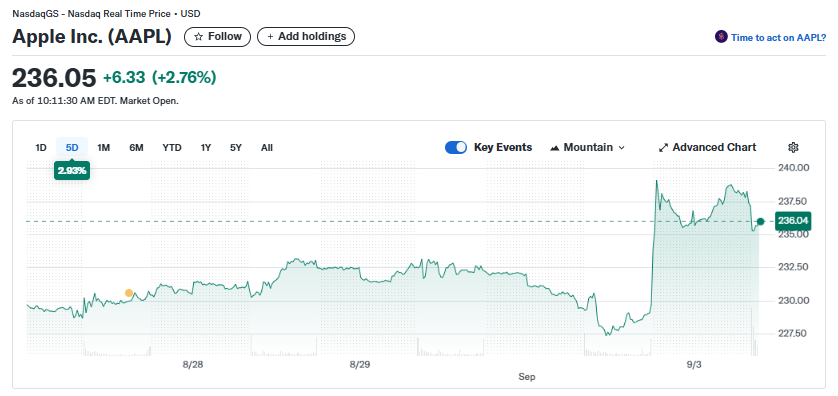Click the Follow button
838x396 pixels.
(218, 37)
